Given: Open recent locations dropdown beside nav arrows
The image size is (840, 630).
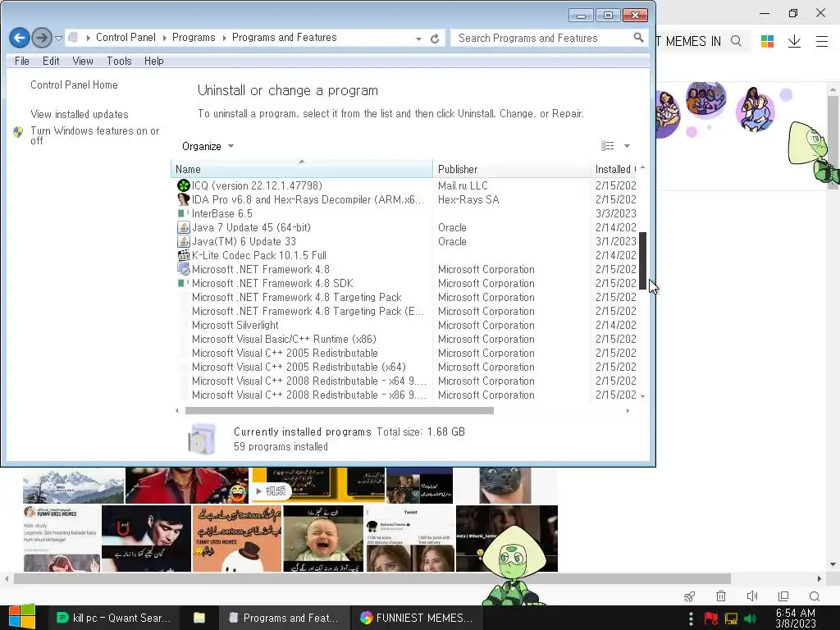Looking at the screenshot, I should (x=59, y=38).
